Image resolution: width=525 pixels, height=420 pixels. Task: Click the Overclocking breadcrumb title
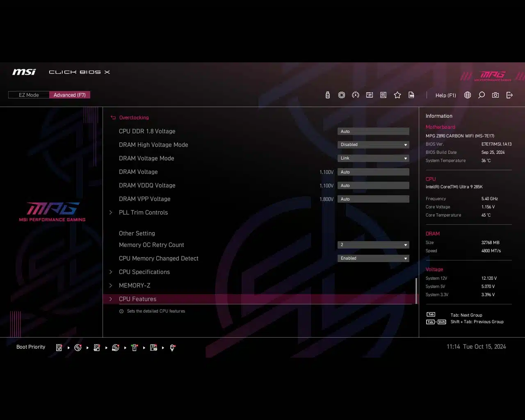[x=134, y=118]
